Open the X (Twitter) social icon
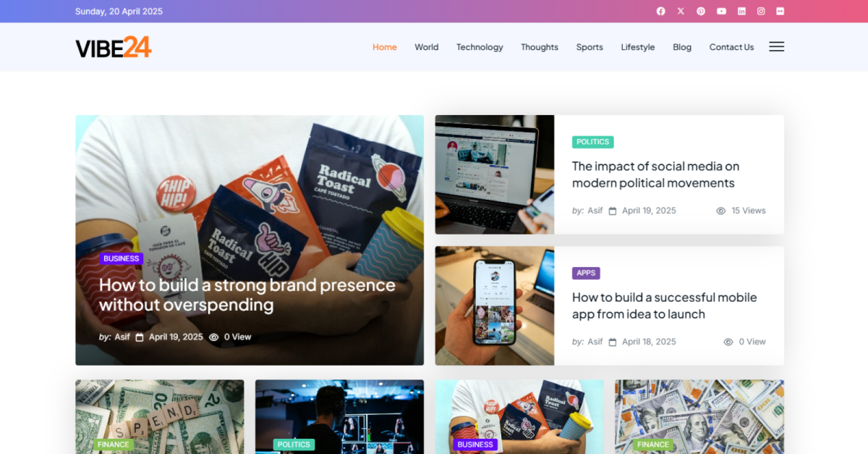 coord(681,11)
